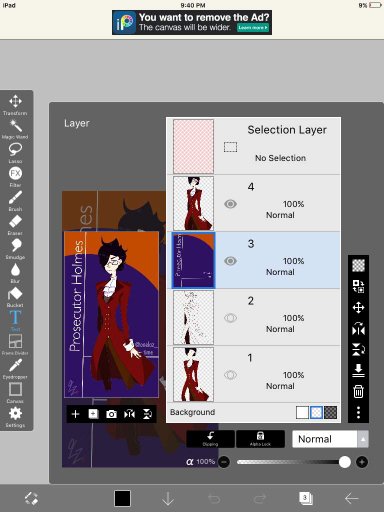
Task: Open more layer options three-dot menu
Action: coord(358,412)
